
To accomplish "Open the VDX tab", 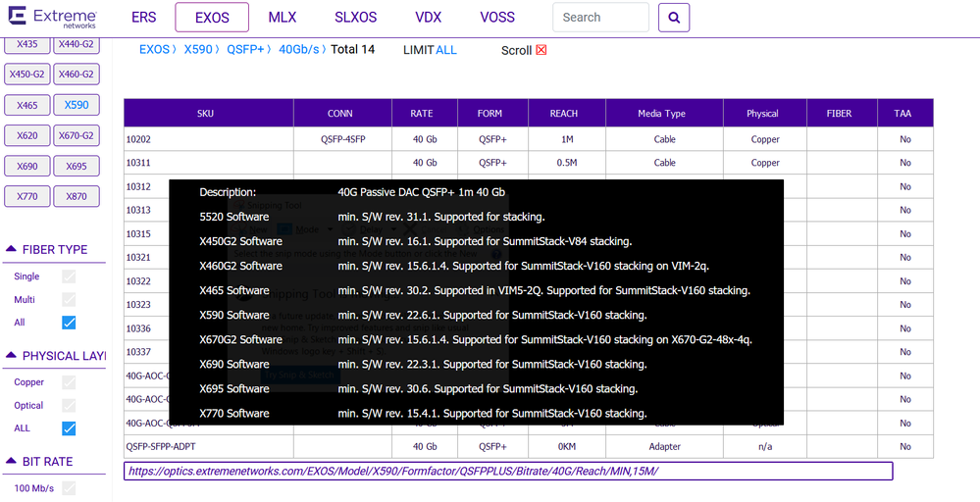I will click(429, 18).
